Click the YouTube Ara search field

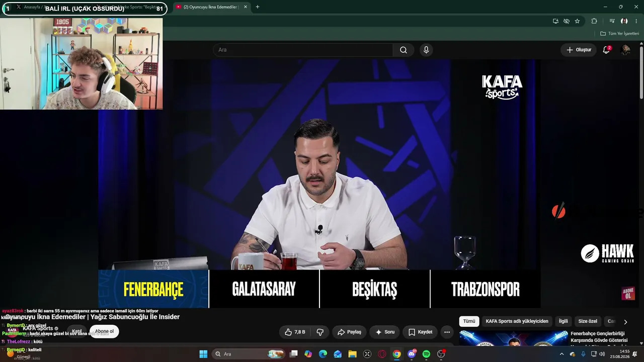(x=303, y=50)
